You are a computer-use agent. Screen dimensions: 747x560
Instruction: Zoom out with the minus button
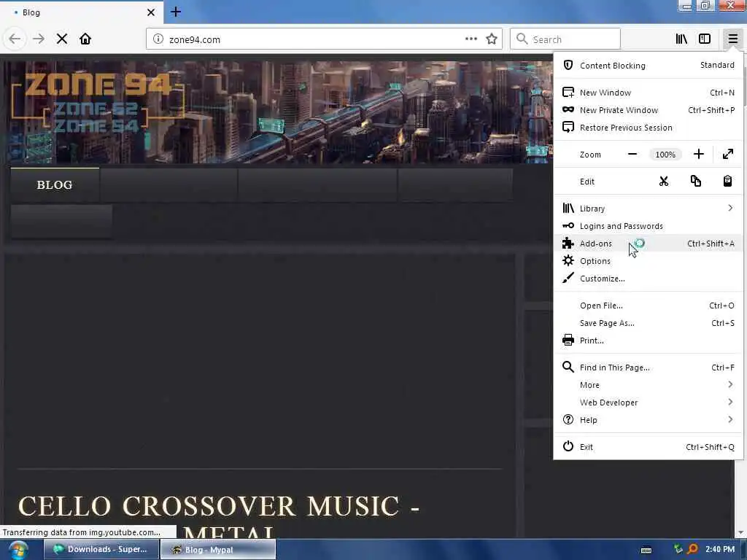point(632,155)
